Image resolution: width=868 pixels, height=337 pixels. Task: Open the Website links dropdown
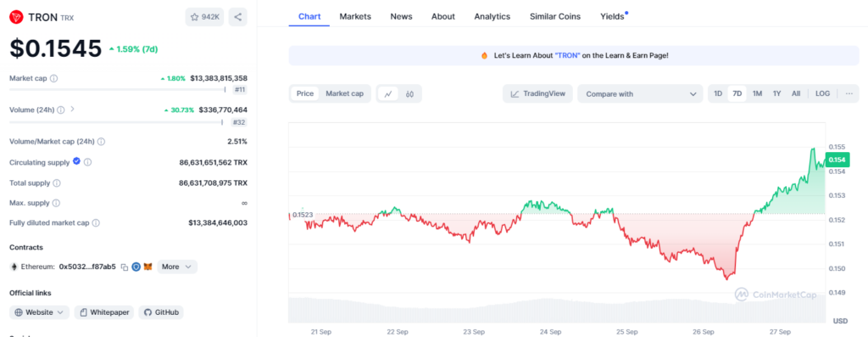click(x=39, y=312)
